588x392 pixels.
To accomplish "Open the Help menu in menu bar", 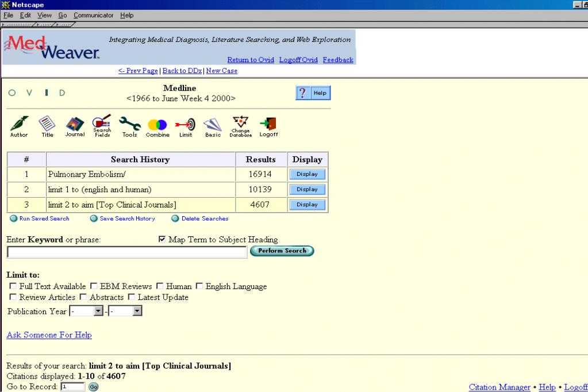I will click(127, 16).
